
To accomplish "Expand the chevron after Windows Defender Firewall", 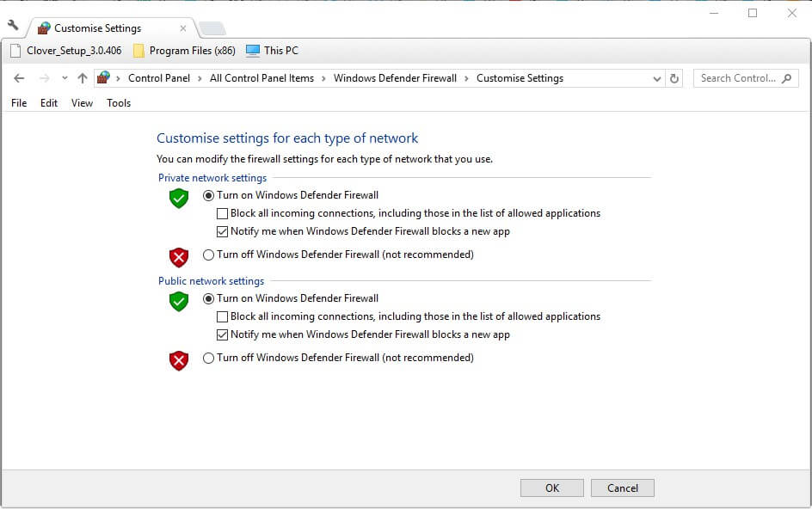I will click(467, 78).
